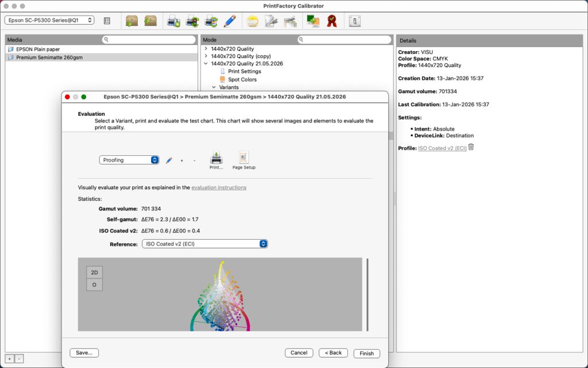588x368 pixels.
Task: Open the Proofing variant dropdown
Action: [129, 160]
